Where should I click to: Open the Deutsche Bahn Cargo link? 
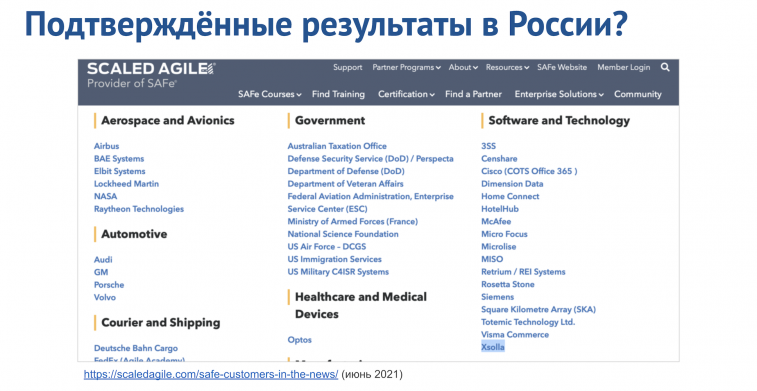click(136, 348)
